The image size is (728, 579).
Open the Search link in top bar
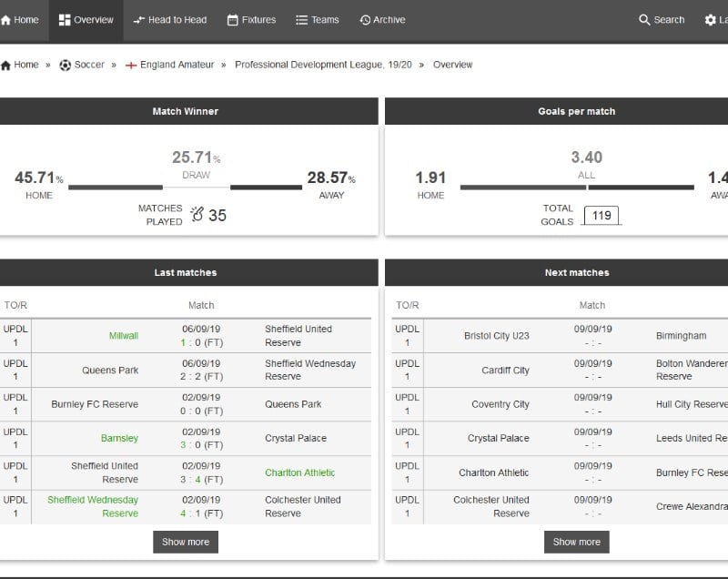(662, 20)
